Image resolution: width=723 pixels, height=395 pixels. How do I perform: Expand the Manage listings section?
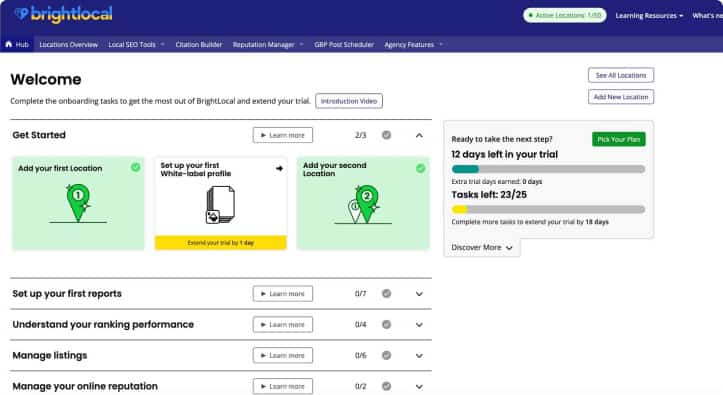[419, 356]
